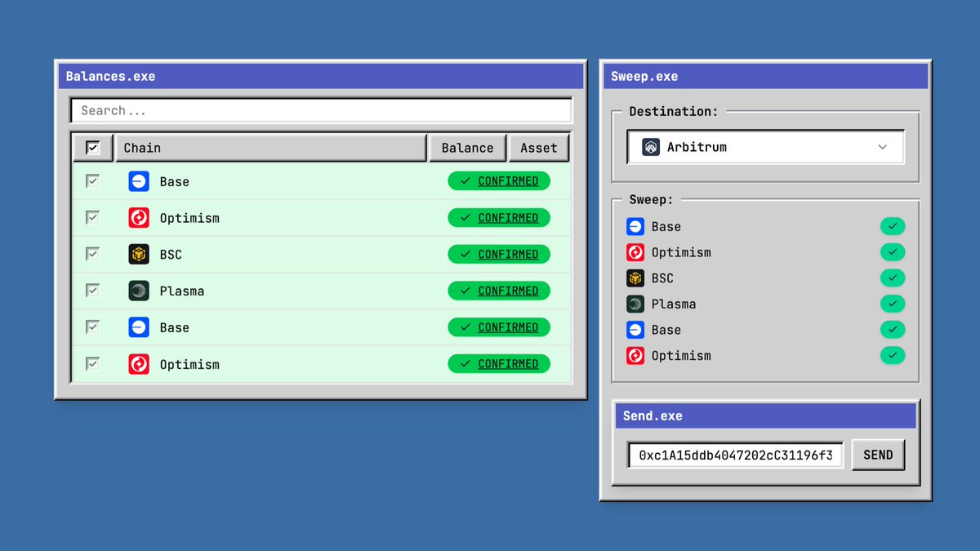Click the Base icon in the top Balances row

point(139,181)
